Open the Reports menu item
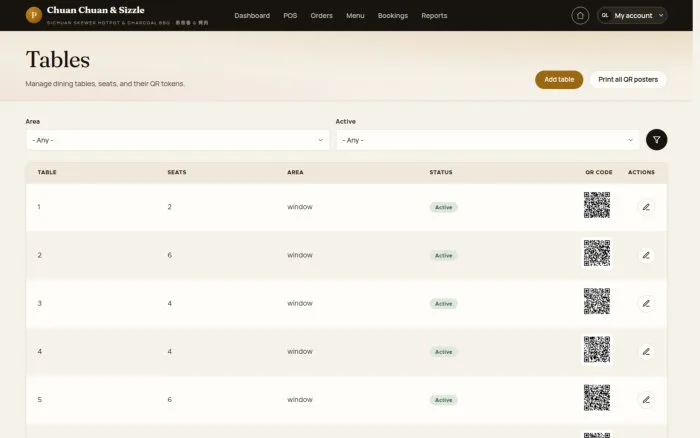 (434, 16)
